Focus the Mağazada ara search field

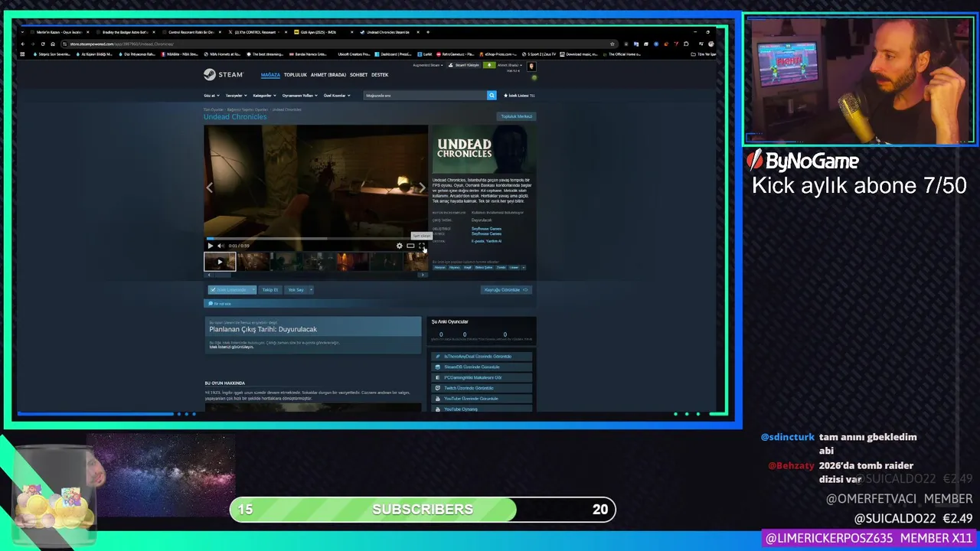pyautogui.click(x=425, y=96)
